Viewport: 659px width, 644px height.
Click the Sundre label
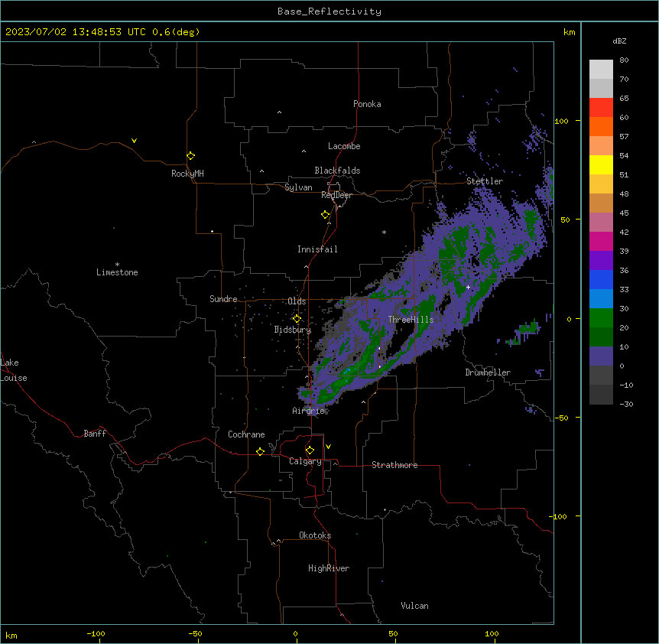(x=223, y=299)
